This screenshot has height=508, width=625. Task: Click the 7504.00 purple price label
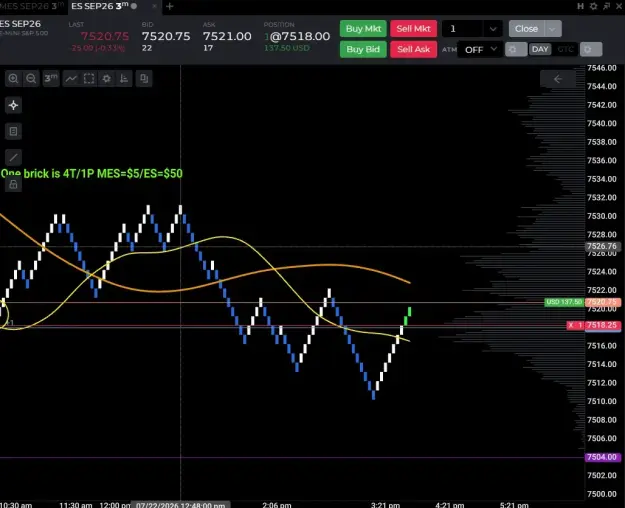(x=602, y=457)
